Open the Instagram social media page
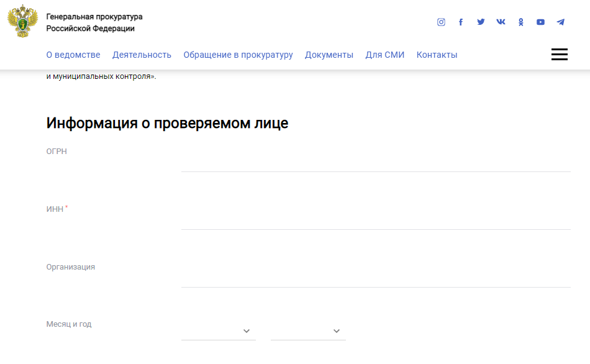Viewport: 590px width, 364px height. click(441, 22)
